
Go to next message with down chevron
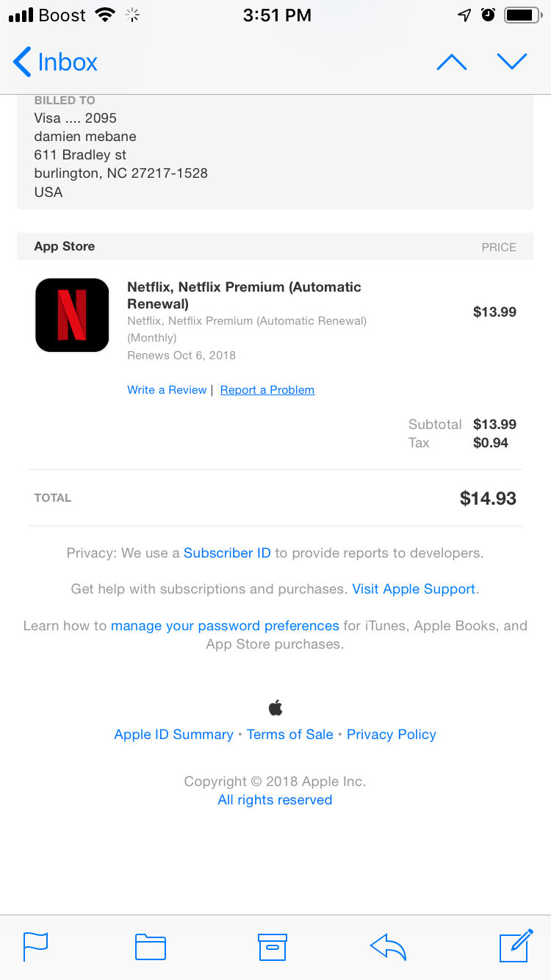point(512,62)
